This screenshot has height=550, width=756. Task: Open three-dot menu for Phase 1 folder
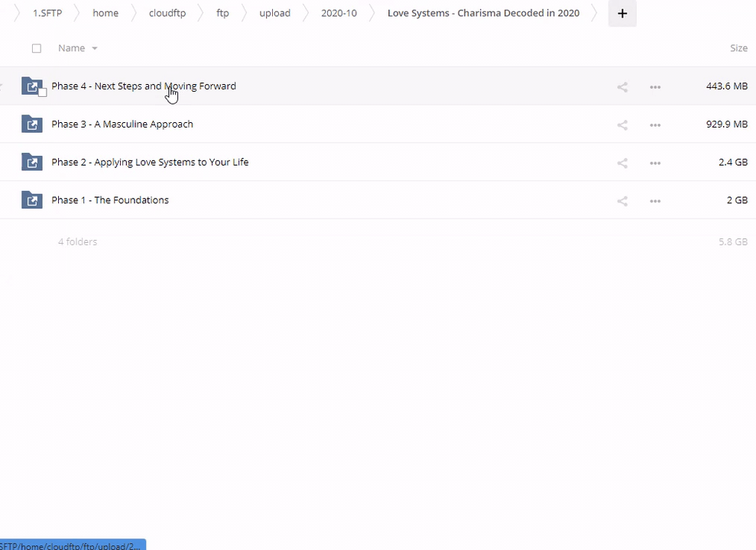655,201
